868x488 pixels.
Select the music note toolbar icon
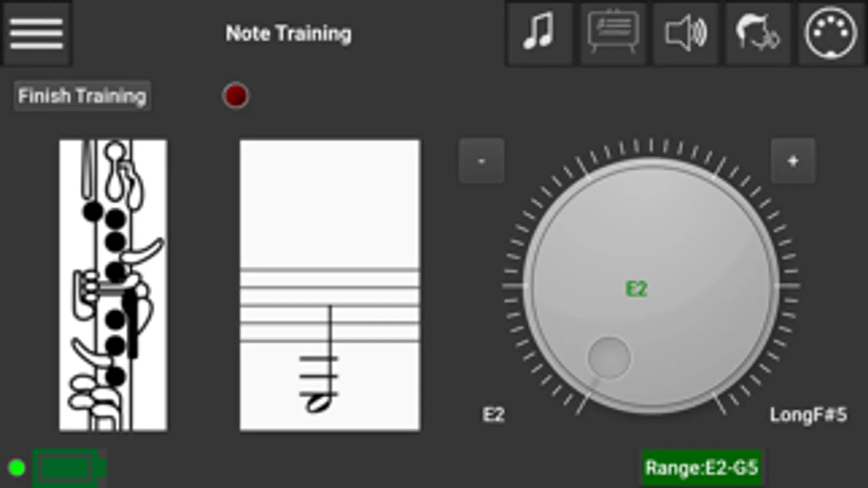[x=539, y=33]
